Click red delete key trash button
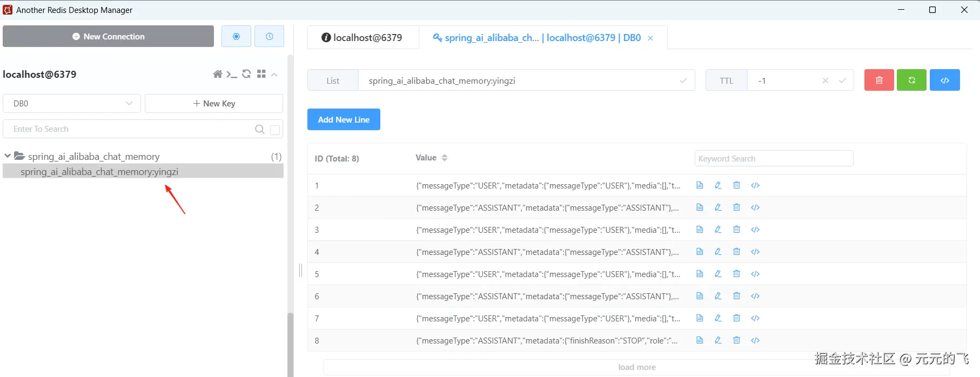 click(x=879, y=80)
